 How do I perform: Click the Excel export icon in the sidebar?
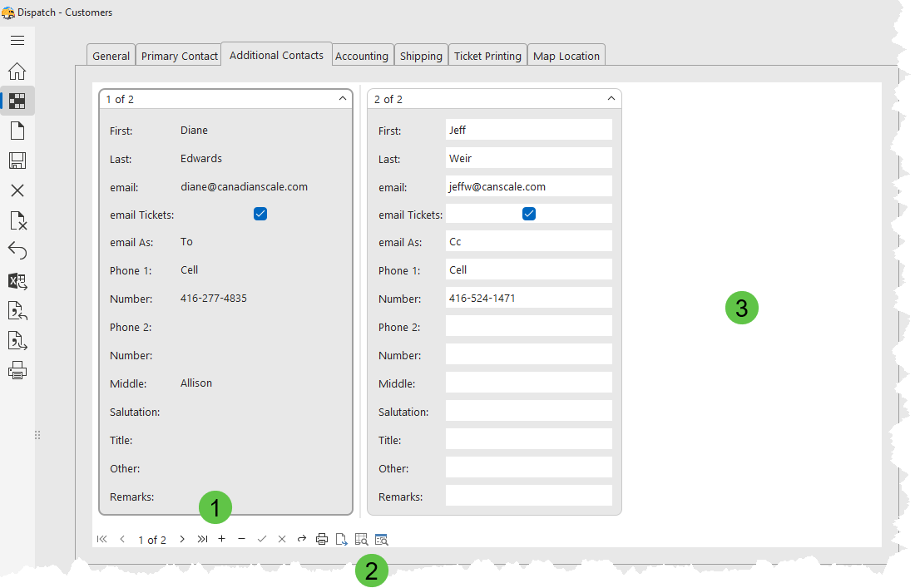coord(17,281)
